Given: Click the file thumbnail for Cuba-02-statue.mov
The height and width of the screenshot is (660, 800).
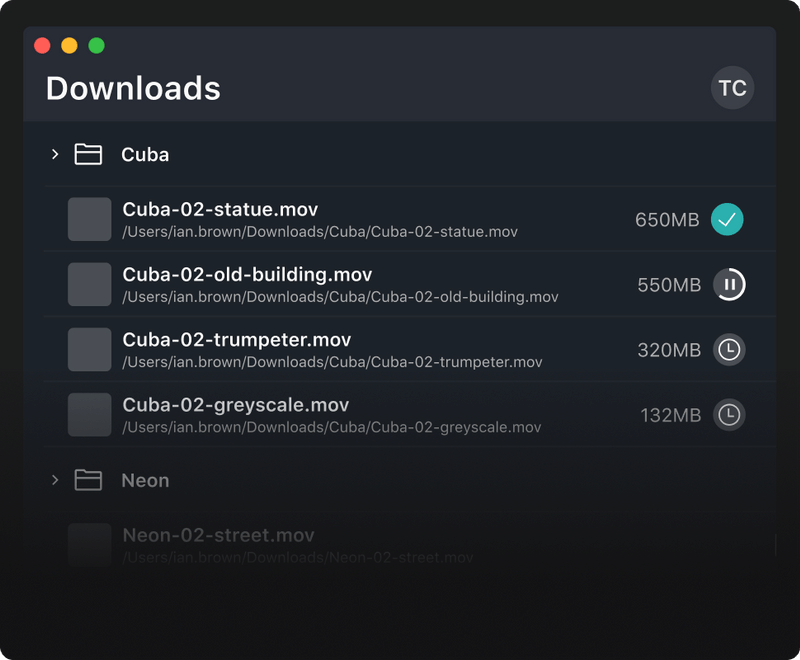Looking at the screenshot, I should [89, 219].
